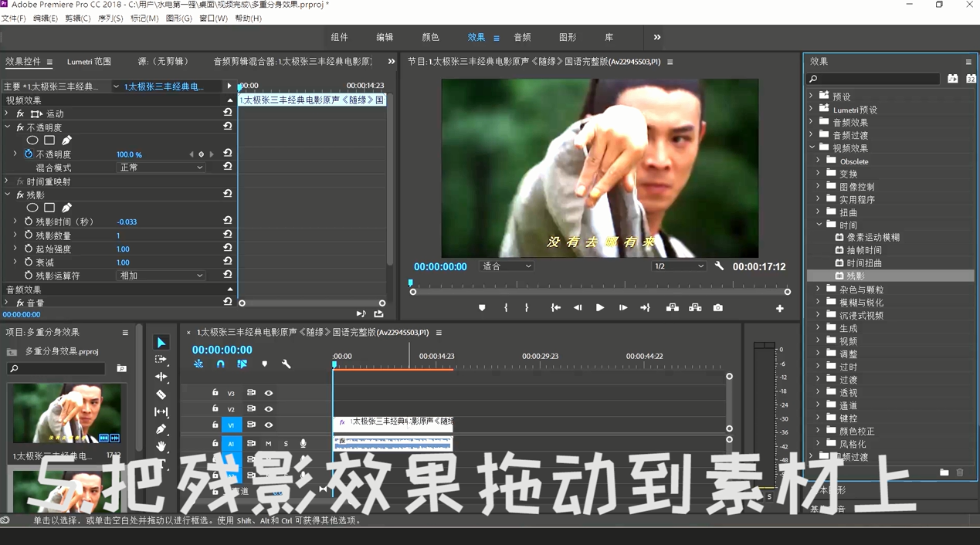Select video clip on track V1

[x=393, y=423]
